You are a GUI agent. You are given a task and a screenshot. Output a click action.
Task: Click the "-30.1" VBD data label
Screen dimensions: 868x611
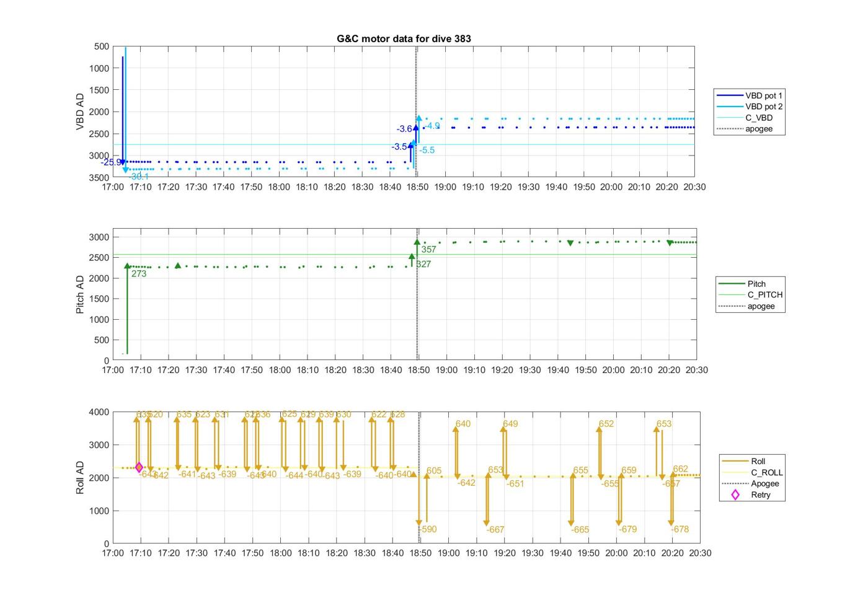coord(139,177)
